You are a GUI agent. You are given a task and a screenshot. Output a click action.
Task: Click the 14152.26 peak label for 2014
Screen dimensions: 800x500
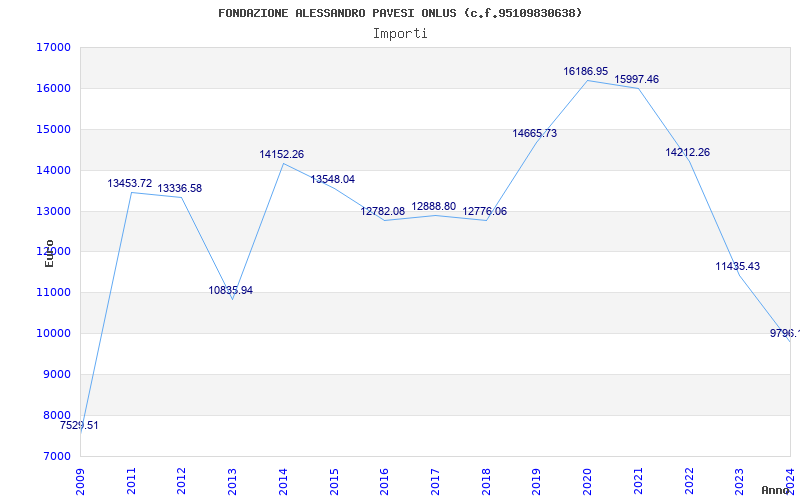pyautogui.click(x=282, y=155)
